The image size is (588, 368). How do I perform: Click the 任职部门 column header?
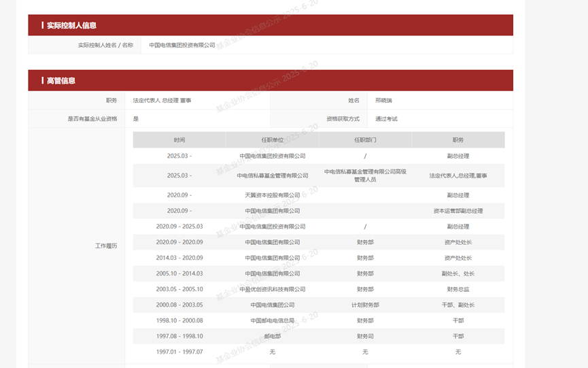click(x=365, y=140)
